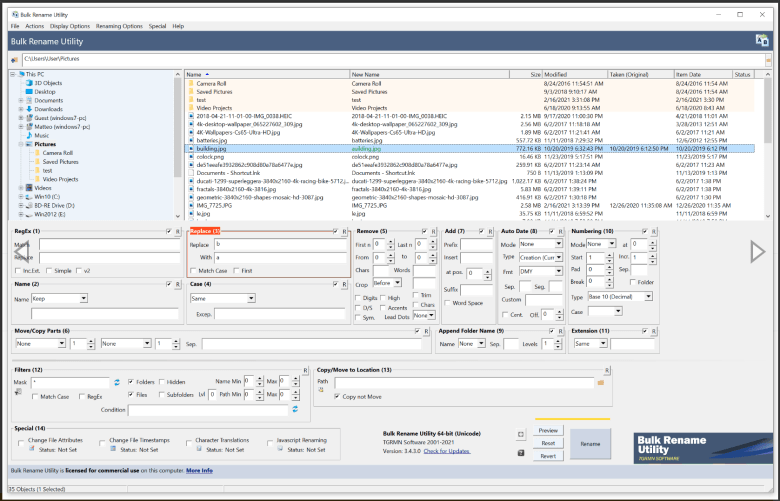
Task: Click the Revert button
Action: click(548, 456)
